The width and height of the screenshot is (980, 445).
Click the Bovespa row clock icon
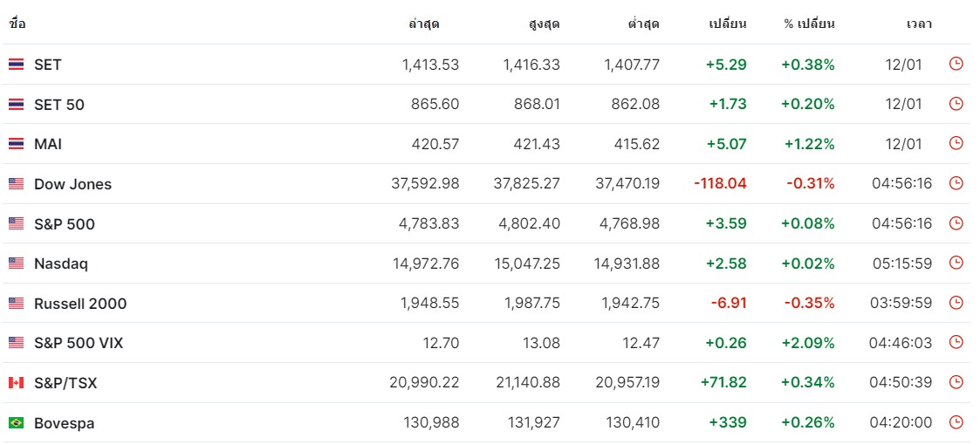point(956,422)
